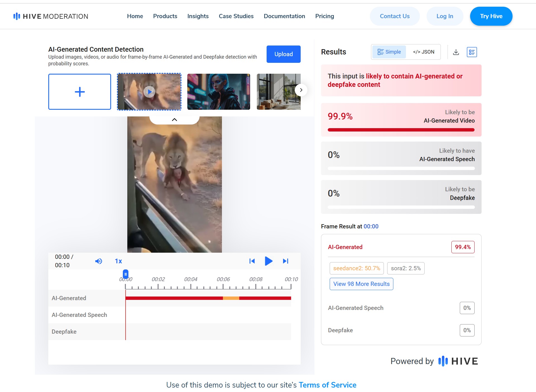The image size is (536, 392).
Task: Go to the Insights page
Action: 198,16
